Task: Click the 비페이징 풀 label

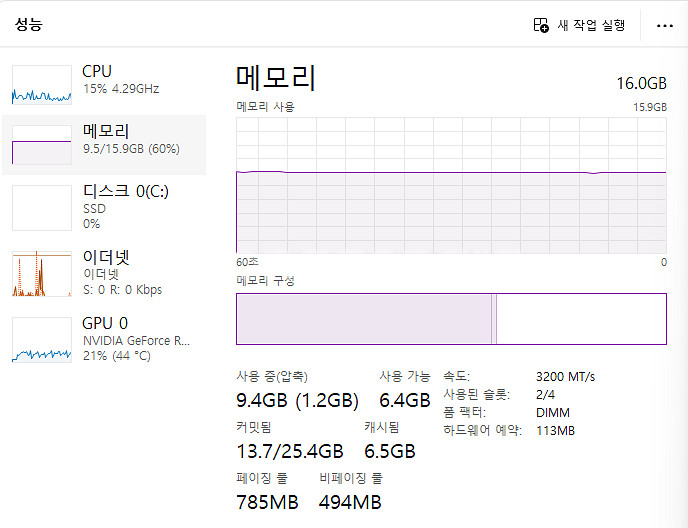Action: (x=351, y=478)
